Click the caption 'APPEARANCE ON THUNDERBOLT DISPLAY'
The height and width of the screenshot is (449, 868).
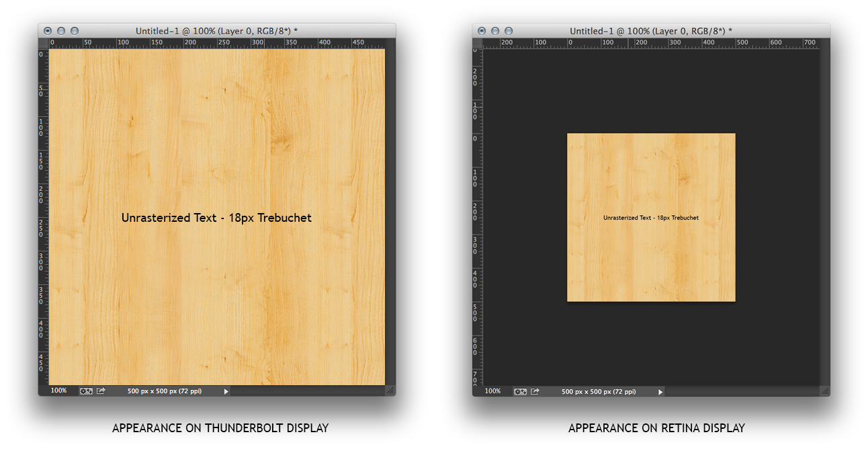click(220, 428)
